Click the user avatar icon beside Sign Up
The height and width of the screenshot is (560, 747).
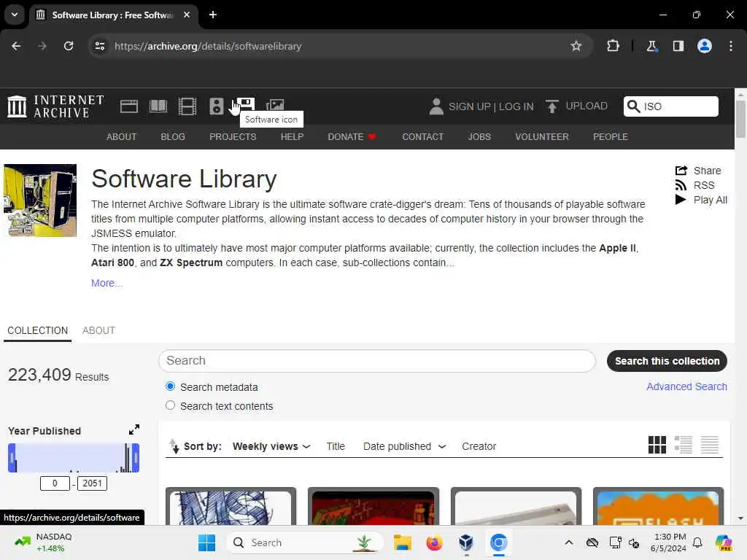(436, 106)
